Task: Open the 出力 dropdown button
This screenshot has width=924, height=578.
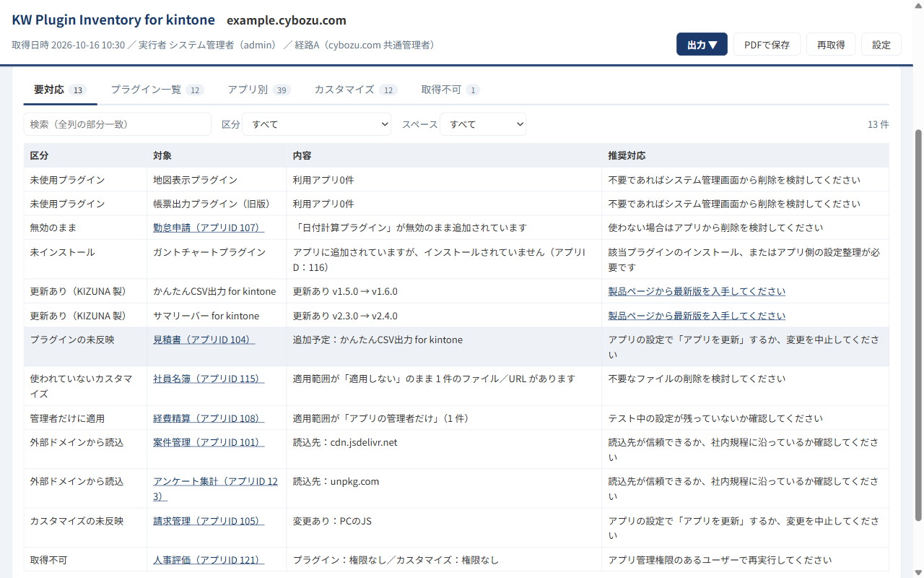Action: coord(702,44)
